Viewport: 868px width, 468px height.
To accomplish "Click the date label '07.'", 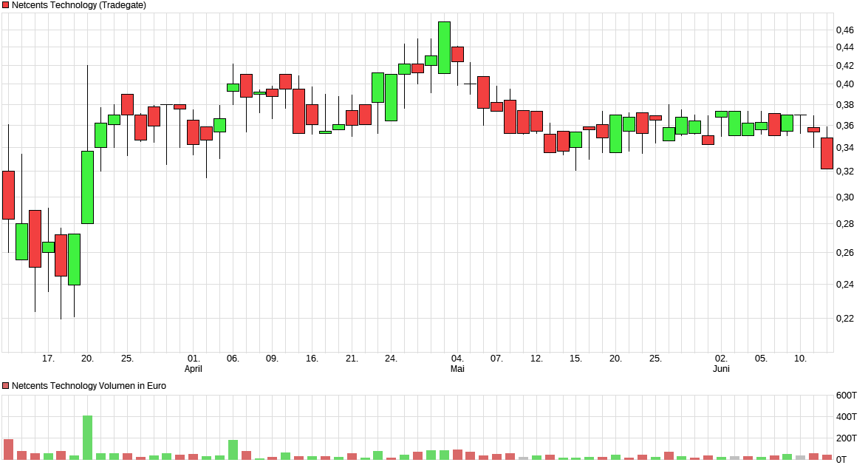I will click(x=496, y=359).
